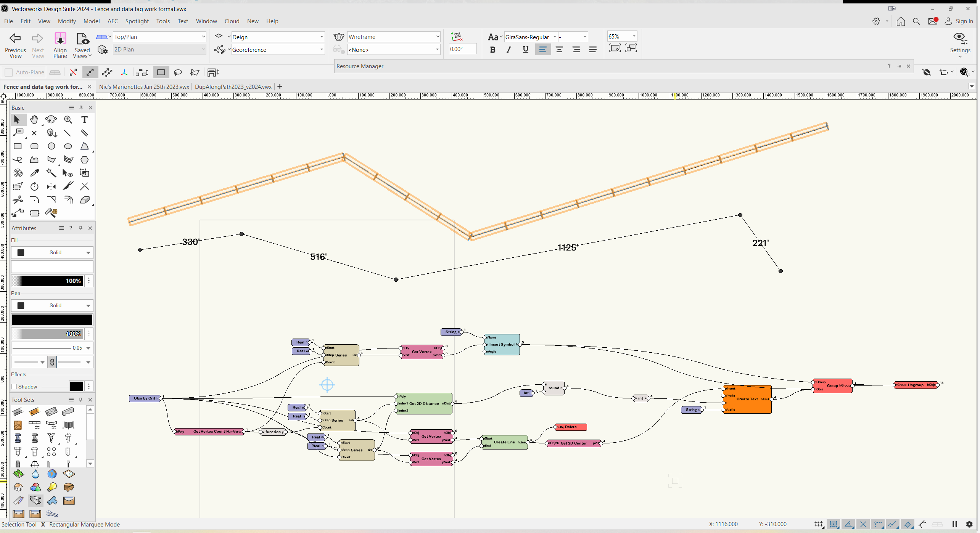Choose the Rectangle tool
This screenshot has height=533, width=980.
(x=18, y=146)
